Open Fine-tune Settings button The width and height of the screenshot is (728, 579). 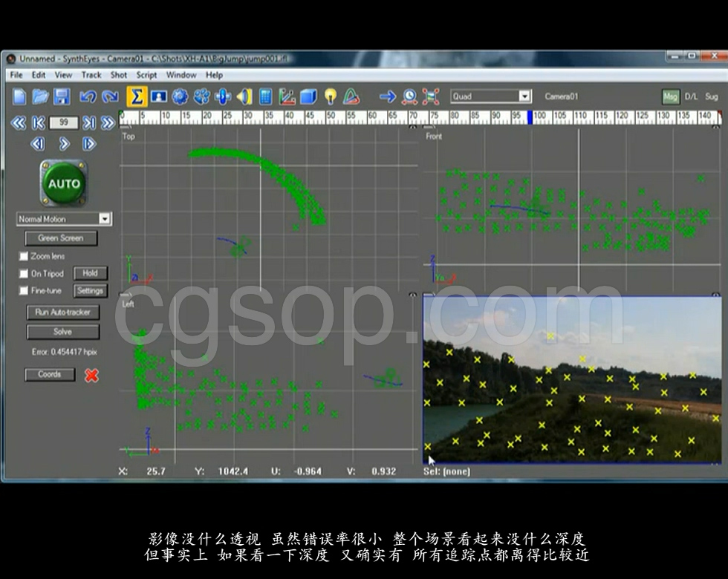click(90, 290)
